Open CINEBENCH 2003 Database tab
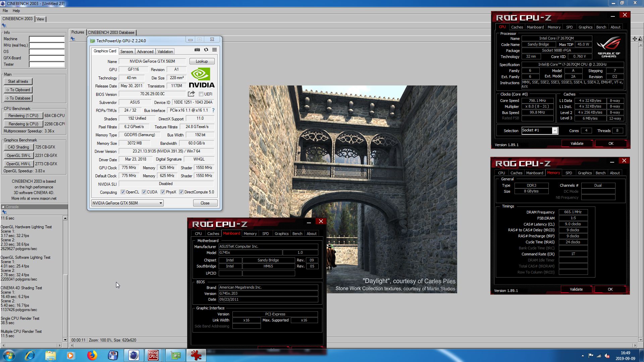Viewport: 644px width, 362px height. (x=111, y=33)
